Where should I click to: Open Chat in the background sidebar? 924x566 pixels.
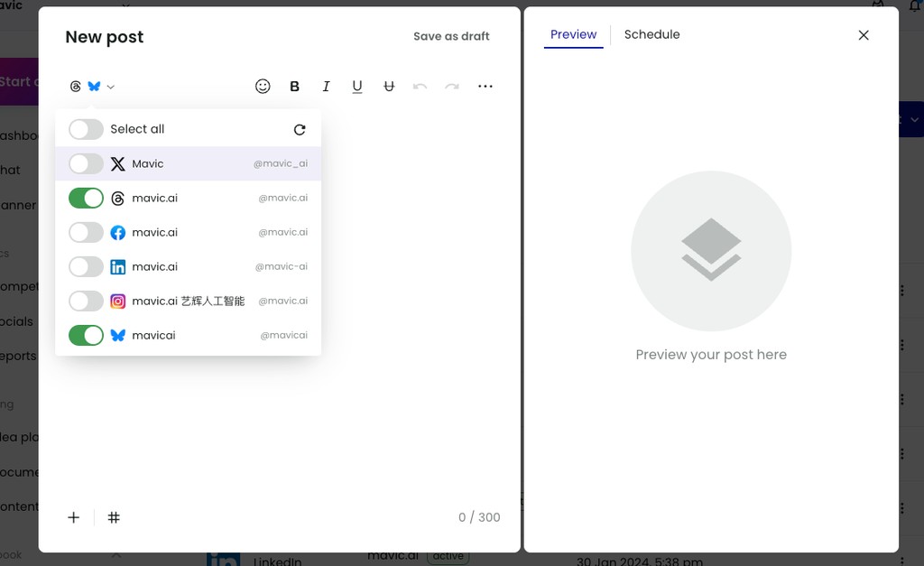(x=10, y=170)
